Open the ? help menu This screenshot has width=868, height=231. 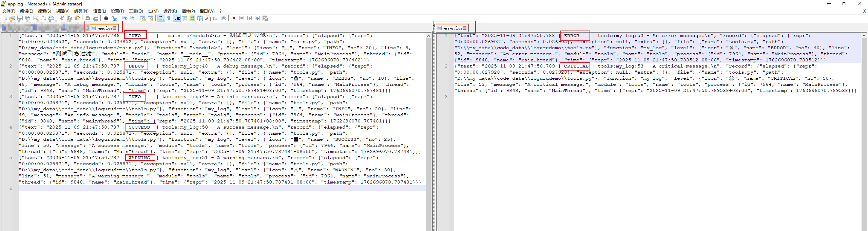pyautogui.click(x=220, y=11)
